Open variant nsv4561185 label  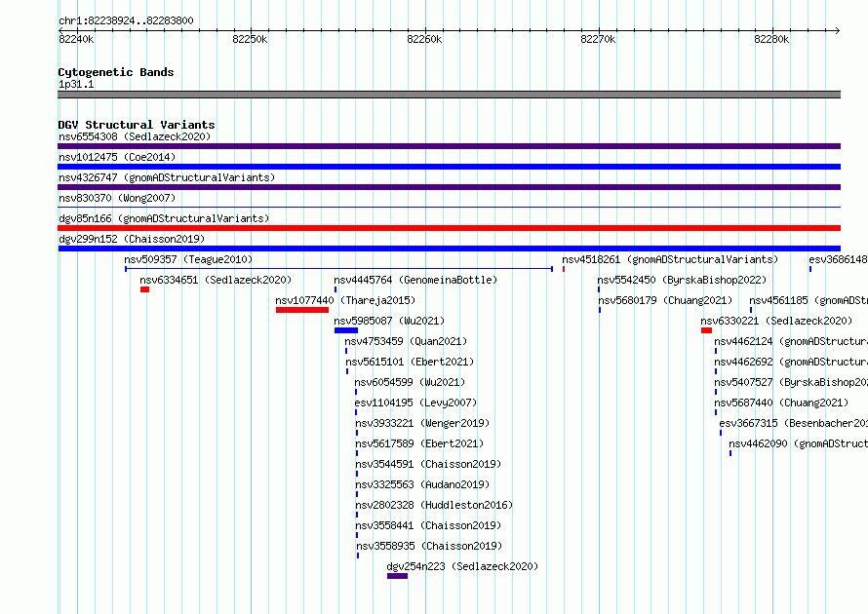tap(809, 300)
